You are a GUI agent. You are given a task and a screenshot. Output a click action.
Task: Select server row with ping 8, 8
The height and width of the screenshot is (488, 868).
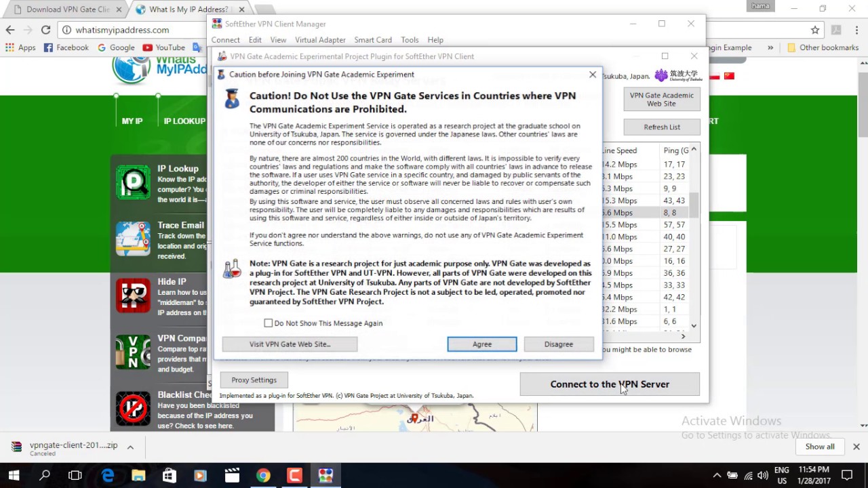[644, 213]
